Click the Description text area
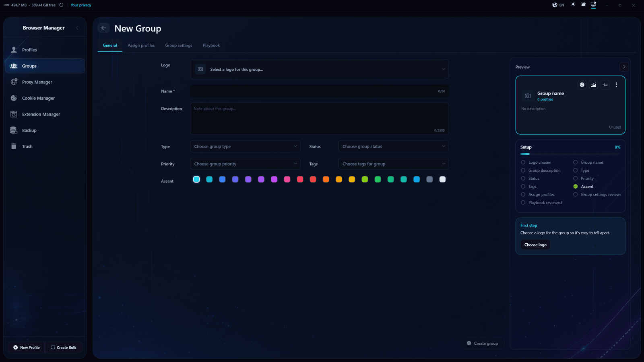Screen dimensions: 644x362 [x=319, y=119]
